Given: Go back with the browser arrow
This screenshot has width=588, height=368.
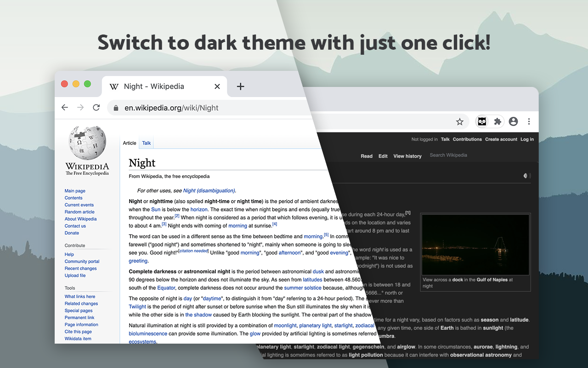Looking at the screenshot, I should [65, 108].
